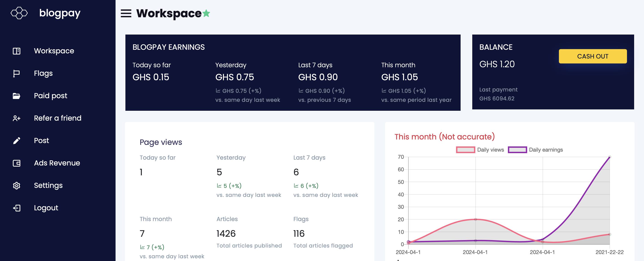Click the BLOGPAY EARNINGS heading

(168, 47)
